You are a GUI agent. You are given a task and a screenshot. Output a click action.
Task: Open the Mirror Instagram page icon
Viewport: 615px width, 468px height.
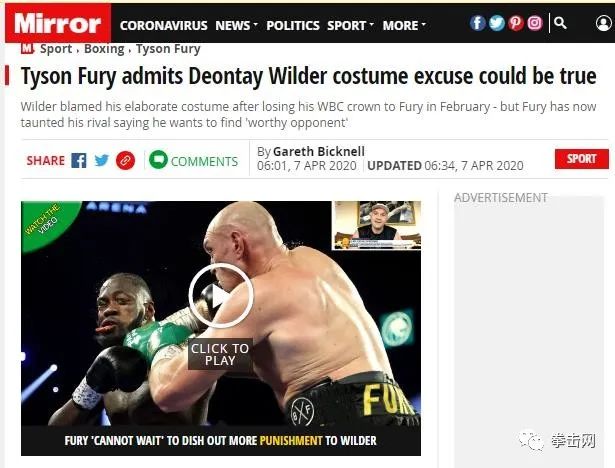535,23
